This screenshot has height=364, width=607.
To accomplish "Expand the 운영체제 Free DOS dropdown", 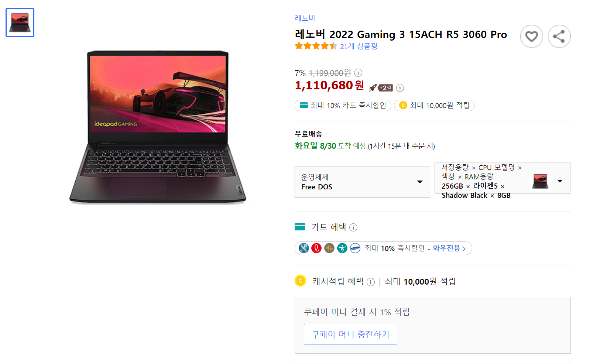I will click(362, 182).
